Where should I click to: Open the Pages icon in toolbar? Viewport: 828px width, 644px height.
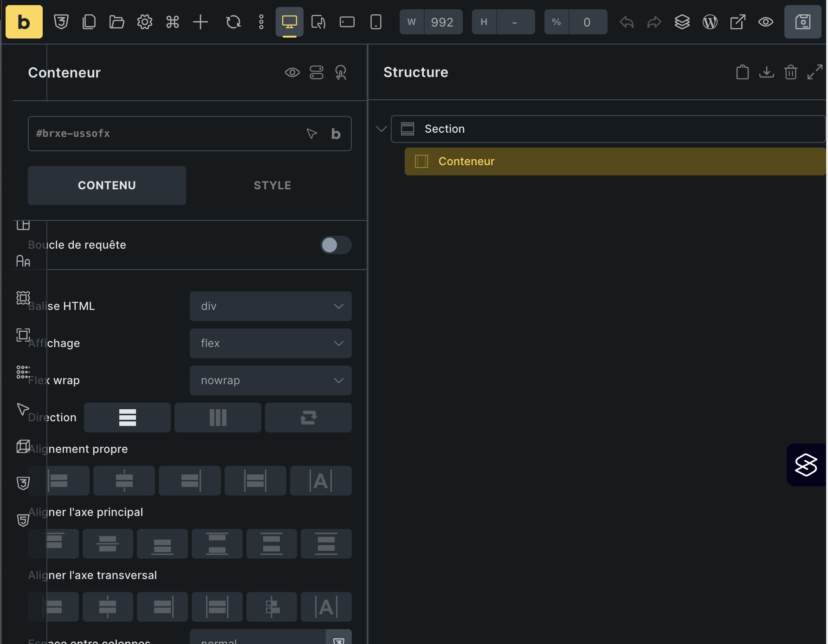89,22
